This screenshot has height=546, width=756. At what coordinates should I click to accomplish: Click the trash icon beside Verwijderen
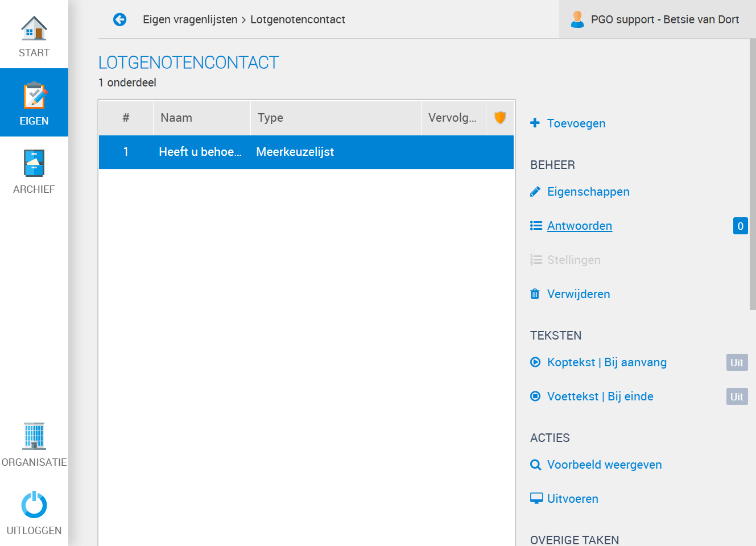coord(535,294)
